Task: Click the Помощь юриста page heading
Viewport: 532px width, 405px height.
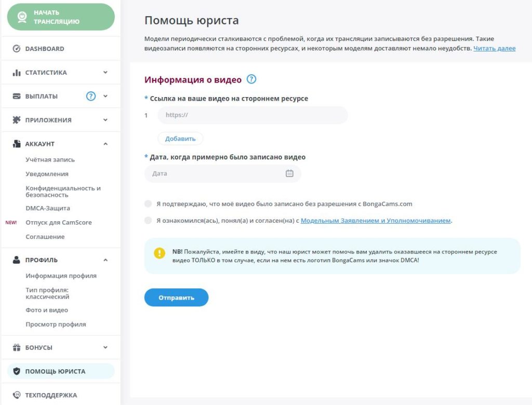Action: 192,20
